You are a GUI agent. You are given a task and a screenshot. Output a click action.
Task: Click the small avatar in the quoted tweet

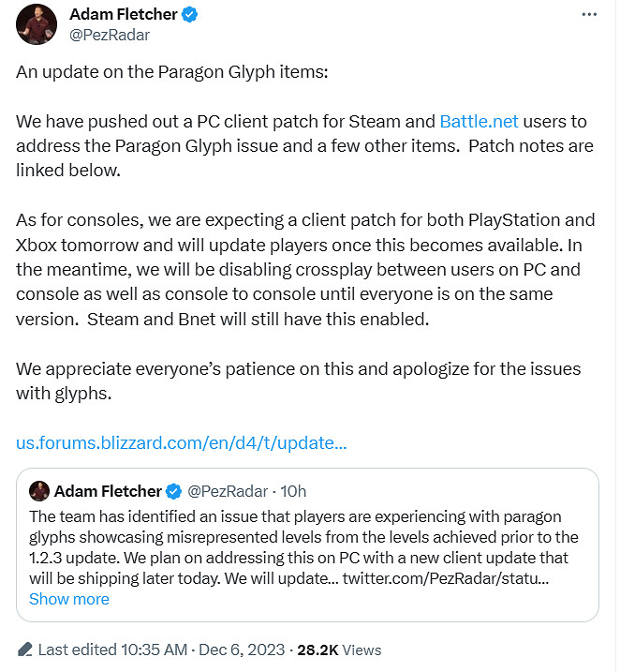[x=39, y=491]
